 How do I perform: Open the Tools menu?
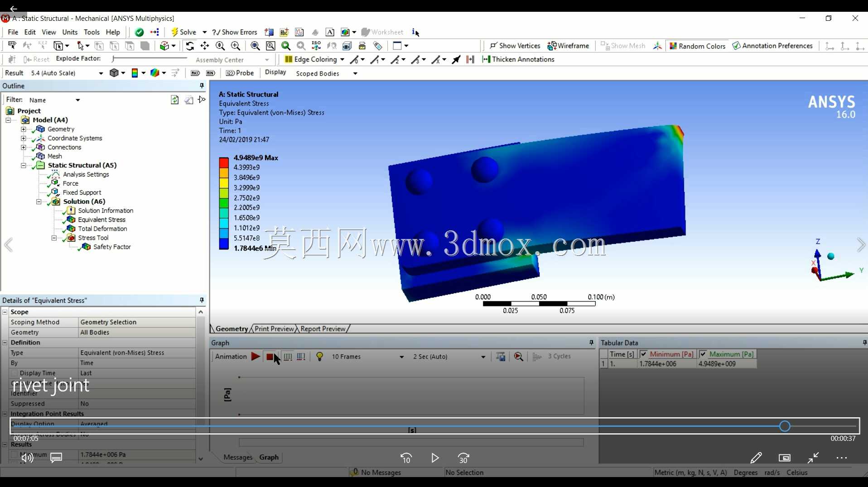click(92, 32)
